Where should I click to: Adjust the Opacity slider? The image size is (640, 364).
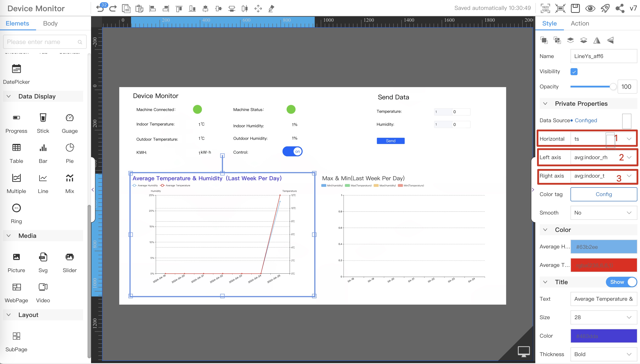593,87
